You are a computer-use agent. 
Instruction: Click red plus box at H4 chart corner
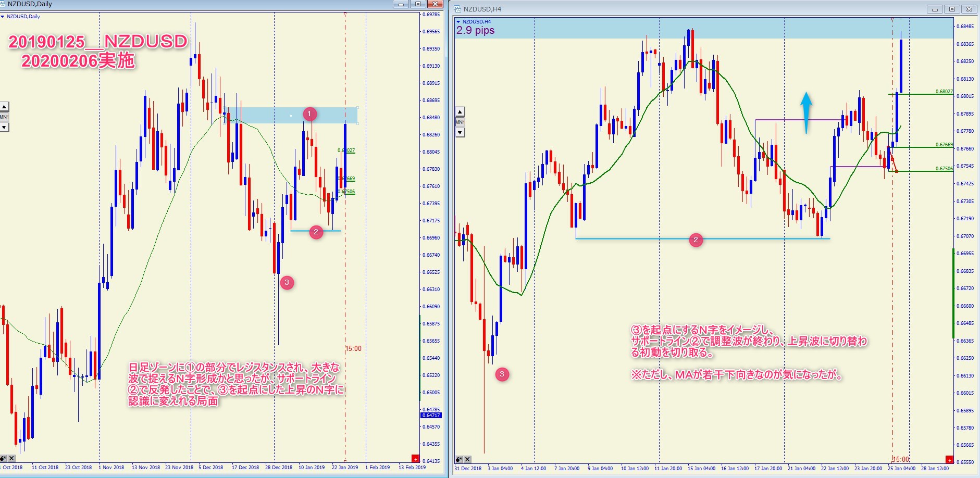click(949, 460)
